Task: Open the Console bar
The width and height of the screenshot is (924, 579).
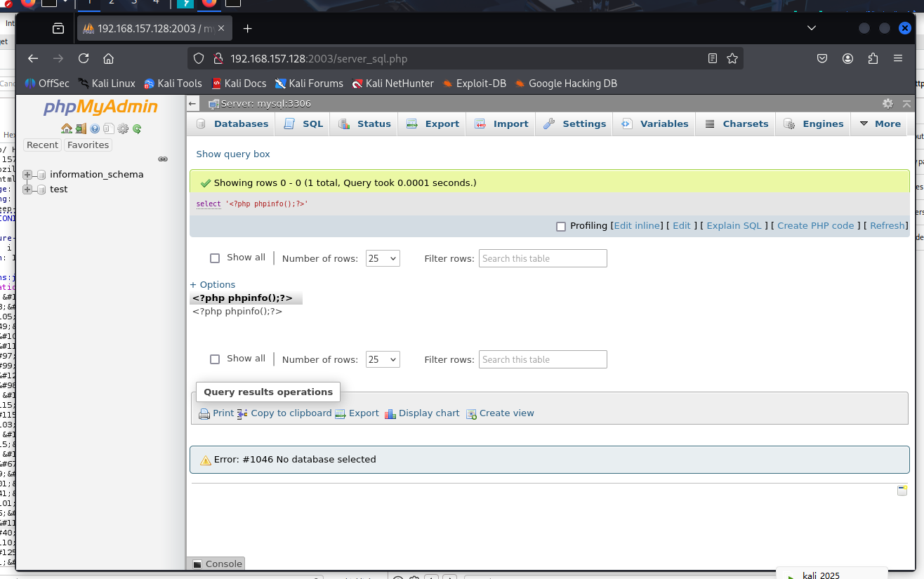Action: (216, 564)
